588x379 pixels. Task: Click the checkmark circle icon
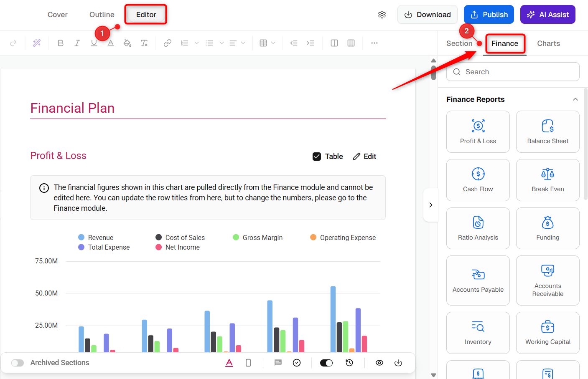pos(297,363)
